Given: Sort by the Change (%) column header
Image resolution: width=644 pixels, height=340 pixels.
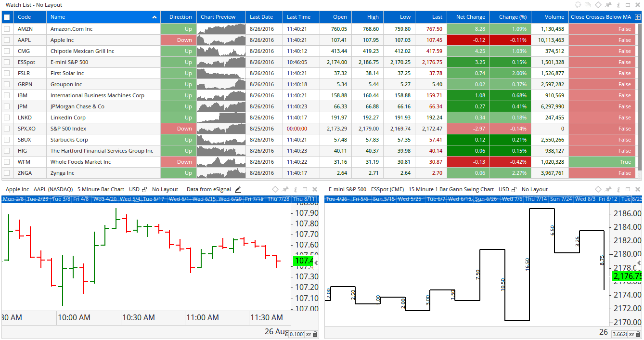Looking at the screenshot, I should (510, 17).
